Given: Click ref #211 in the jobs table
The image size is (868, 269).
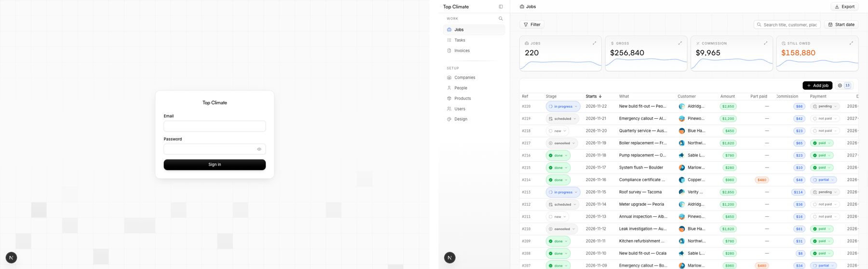Looking at the screenshot, I should [x=526, y=217].
